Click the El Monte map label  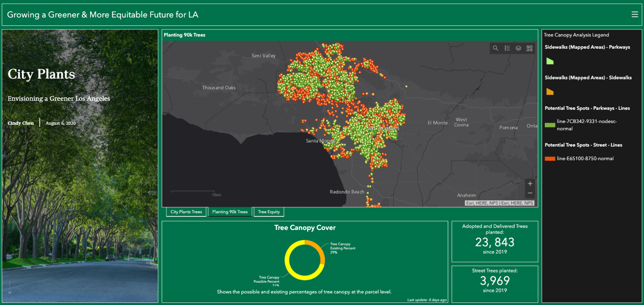click(437, 123)
